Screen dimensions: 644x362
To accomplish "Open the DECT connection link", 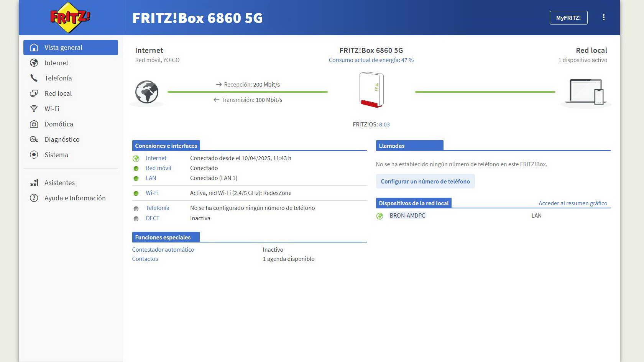I will coord(153,218).
